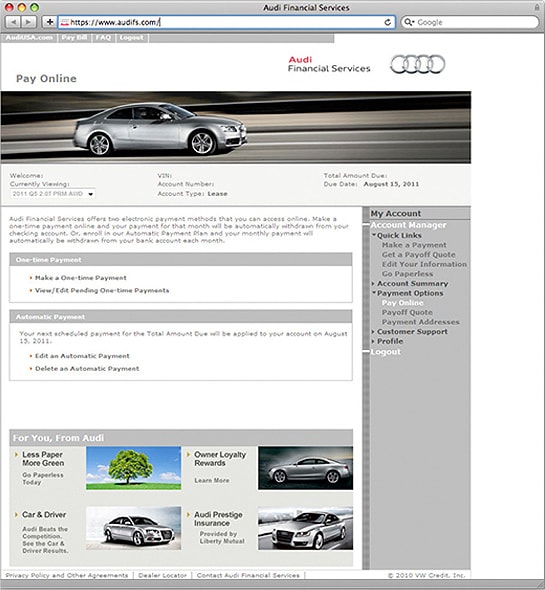This screenshot has height=590, width=545.
Task: Click the address bar URL field
Action: click(227, 22)
